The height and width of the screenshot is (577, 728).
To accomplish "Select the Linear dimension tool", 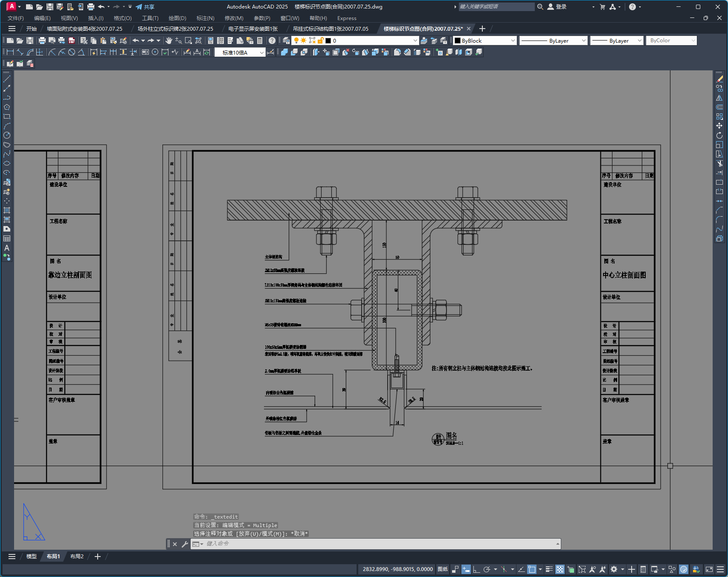I will click(x=10, y=52).
